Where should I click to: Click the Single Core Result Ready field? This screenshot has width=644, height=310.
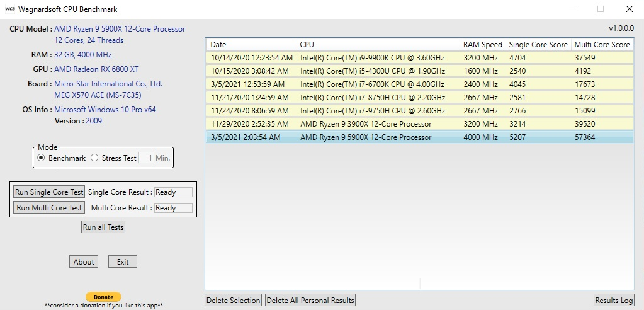pos(173,192)
